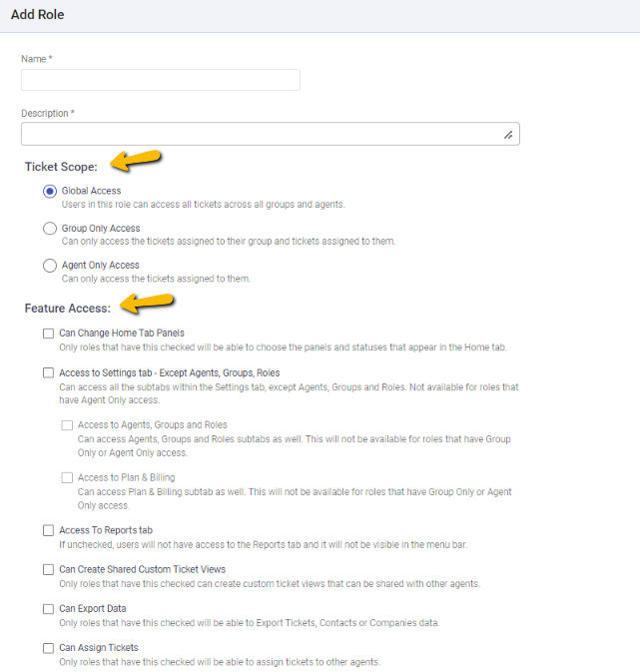Click the Feature Access heading
The width and height of the screenshot is (640, 672).
tap(67, 309)
